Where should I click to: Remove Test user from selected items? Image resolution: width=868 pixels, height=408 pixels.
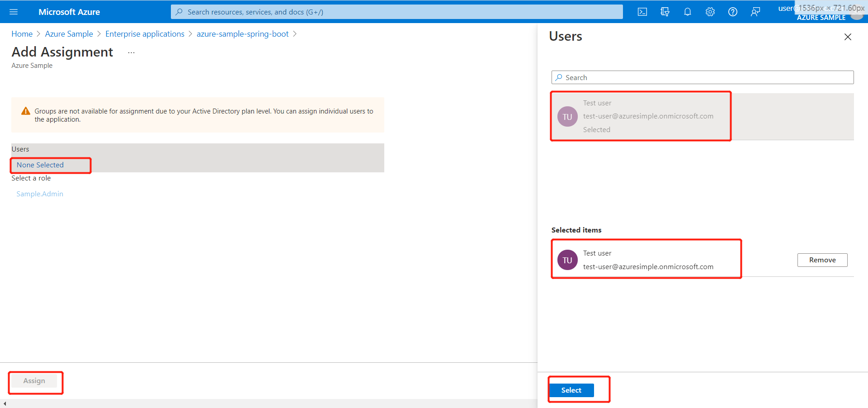[x=822, y=260]
